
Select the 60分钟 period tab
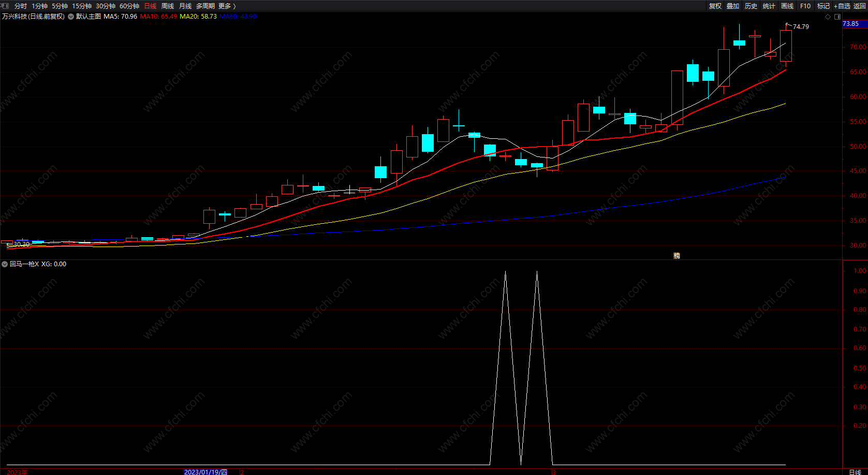[129, 6]
